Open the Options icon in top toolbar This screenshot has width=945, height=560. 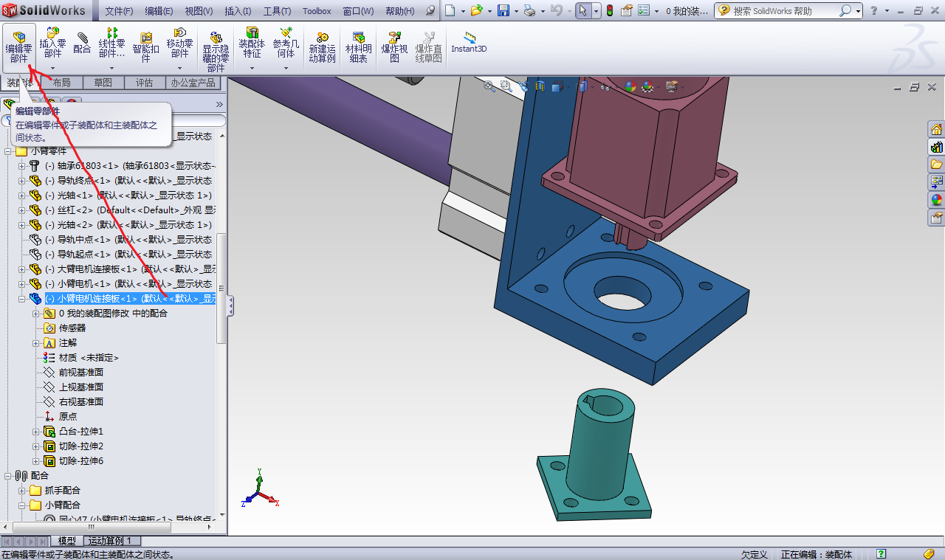[x=642, y=10]
